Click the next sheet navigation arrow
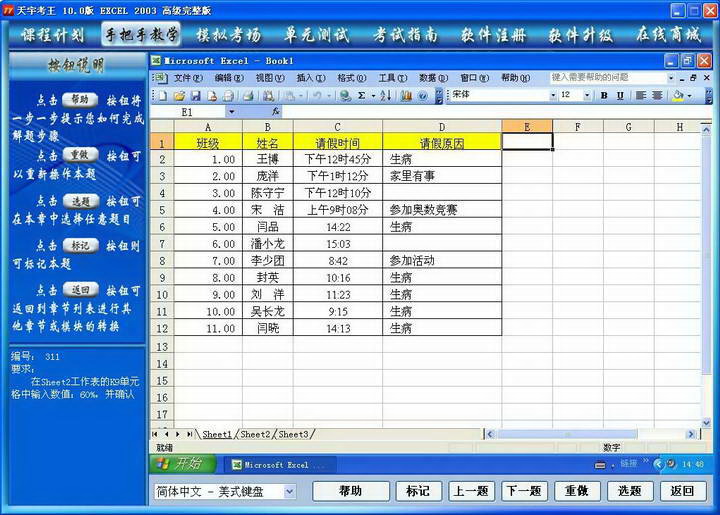Screen dimensions: 720x515 tap(178, 434)
